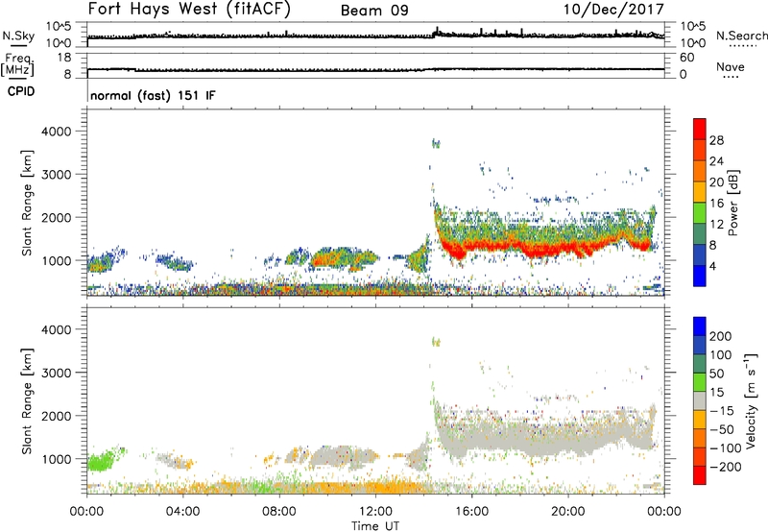768x532 pixels.
Task: Click the '20:00' time tick label
Action: 567,512
